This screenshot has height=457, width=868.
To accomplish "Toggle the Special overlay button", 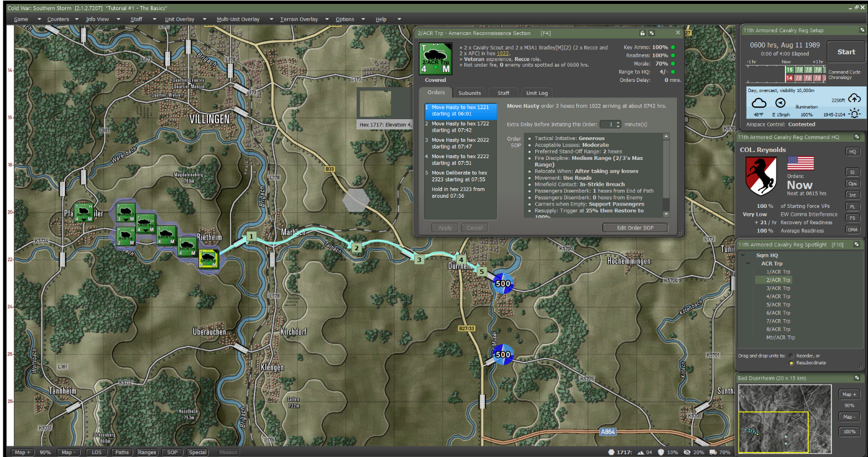I will 198,452.
